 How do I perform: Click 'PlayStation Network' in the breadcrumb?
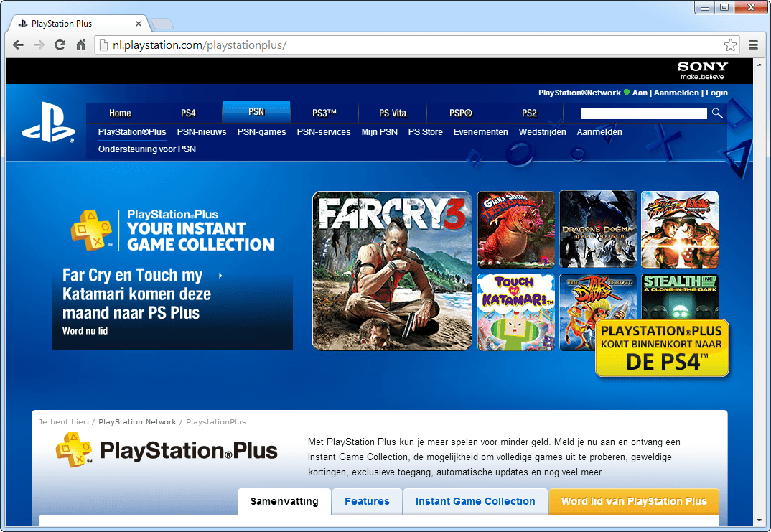tap(137, 422)
